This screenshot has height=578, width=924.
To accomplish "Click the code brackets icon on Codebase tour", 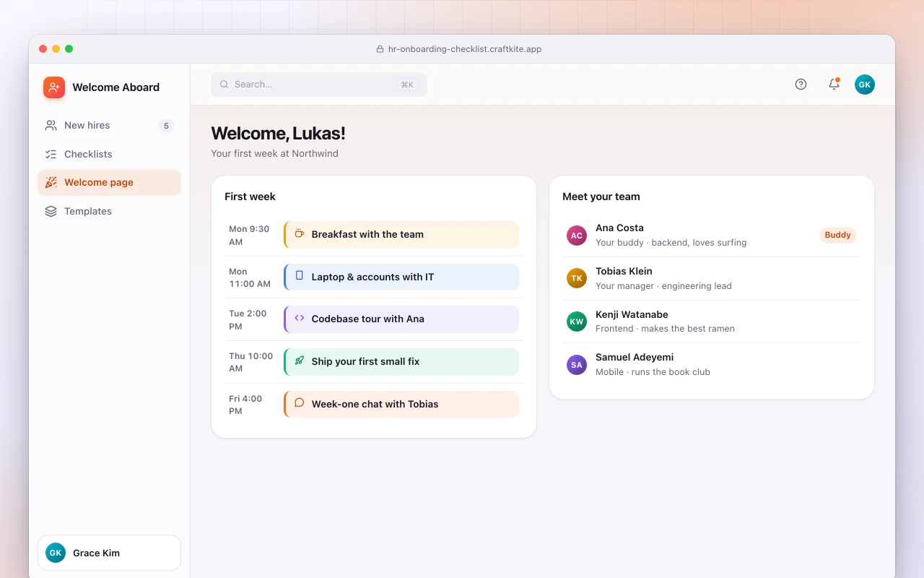I will click(x=300, y=318).
